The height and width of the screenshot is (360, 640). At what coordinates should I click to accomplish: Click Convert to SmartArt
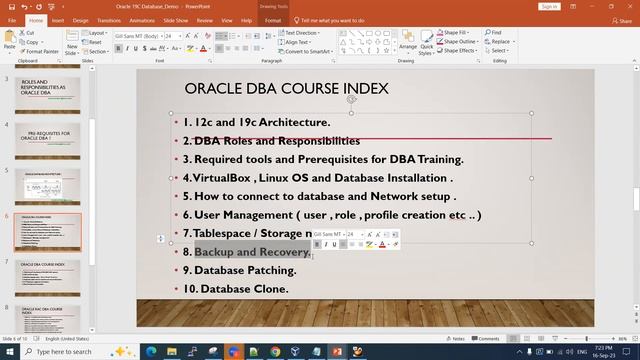tap(305, 51)
